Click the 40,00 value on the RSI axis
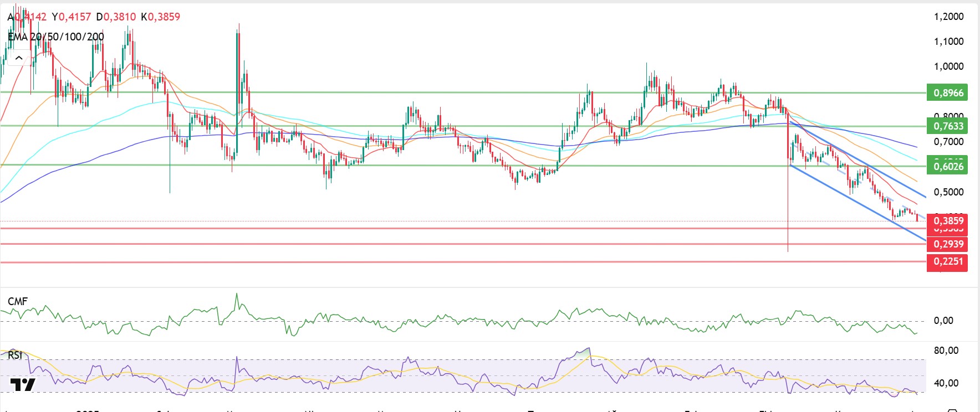Image resolution: width=980 pixels, height=412 pixels. pyautogui.click(x=946, y=383)
